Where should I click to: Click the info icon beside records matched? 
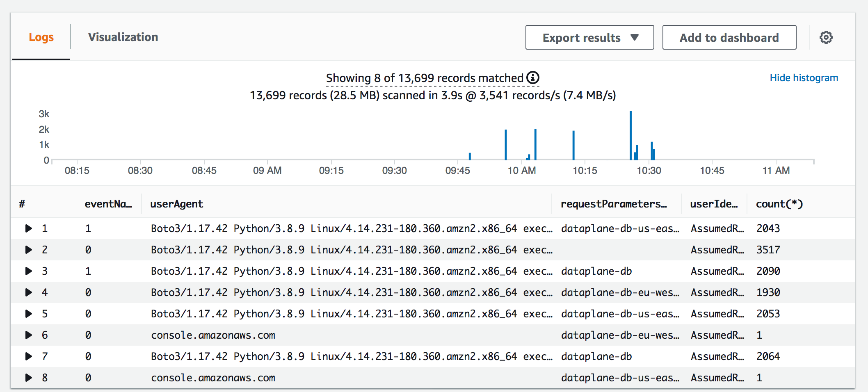click(532, 77)
